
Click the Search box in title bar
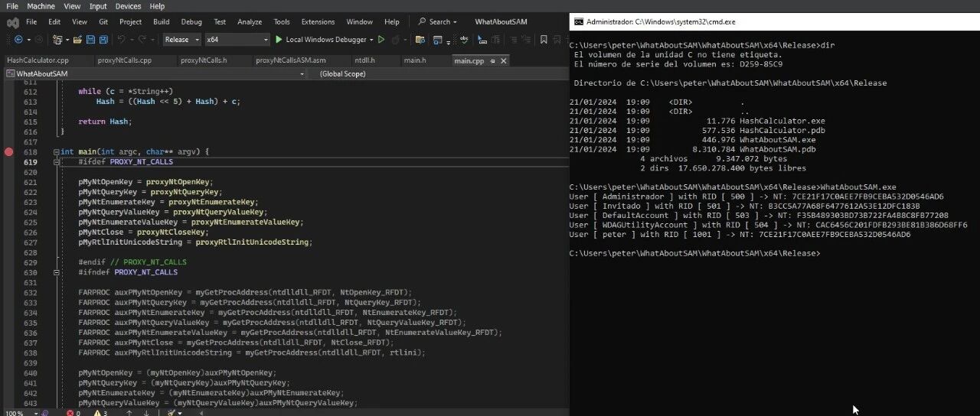(x=438, y=22)
